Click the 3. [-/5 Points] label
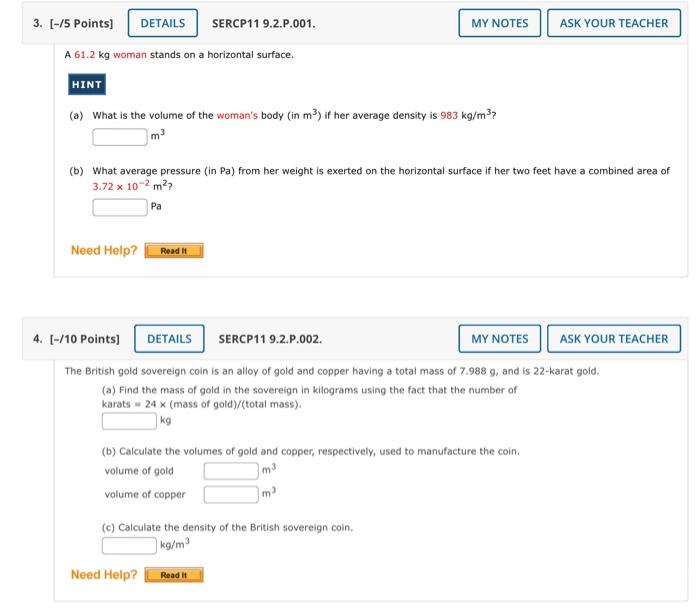This screenshot has width=700, height=614. pos(73,24)
